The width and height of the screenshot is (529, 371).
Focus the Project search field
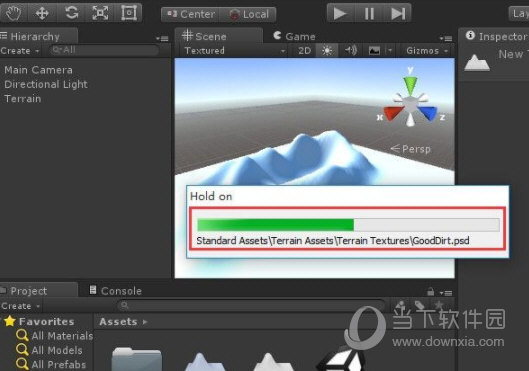click(251, 306)
